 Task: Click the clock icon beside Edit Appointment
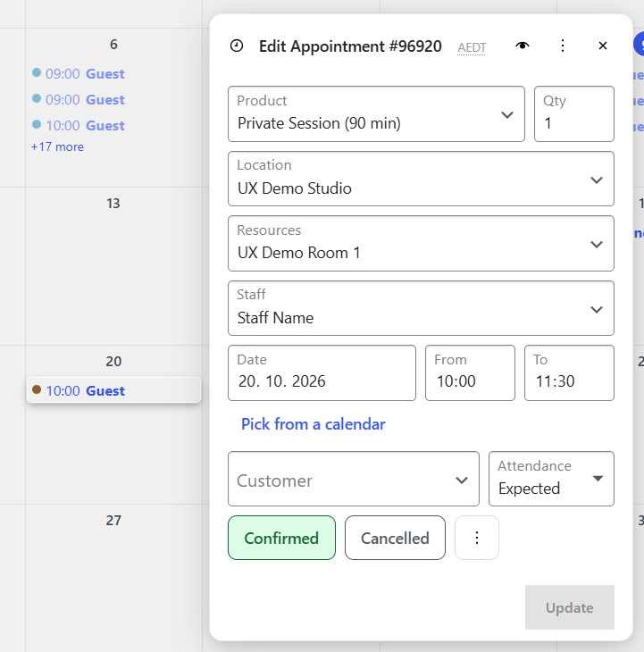237,46
